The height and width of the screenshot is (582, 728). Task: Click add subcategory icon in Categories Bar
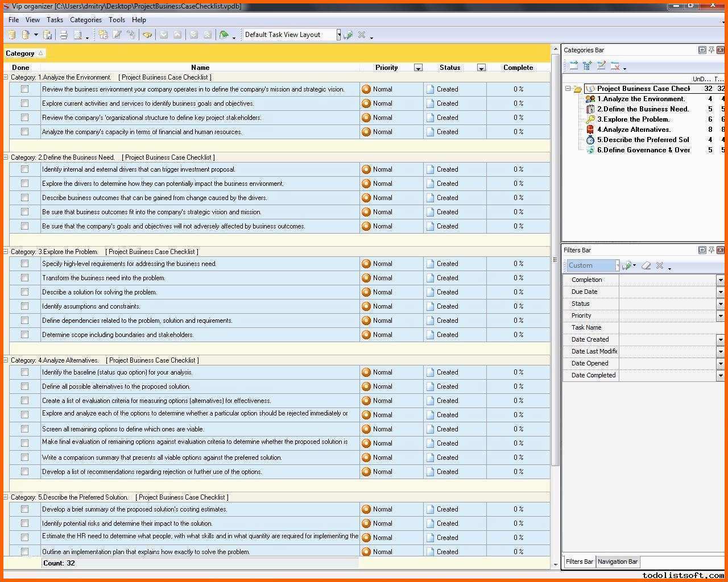(588, 66)
